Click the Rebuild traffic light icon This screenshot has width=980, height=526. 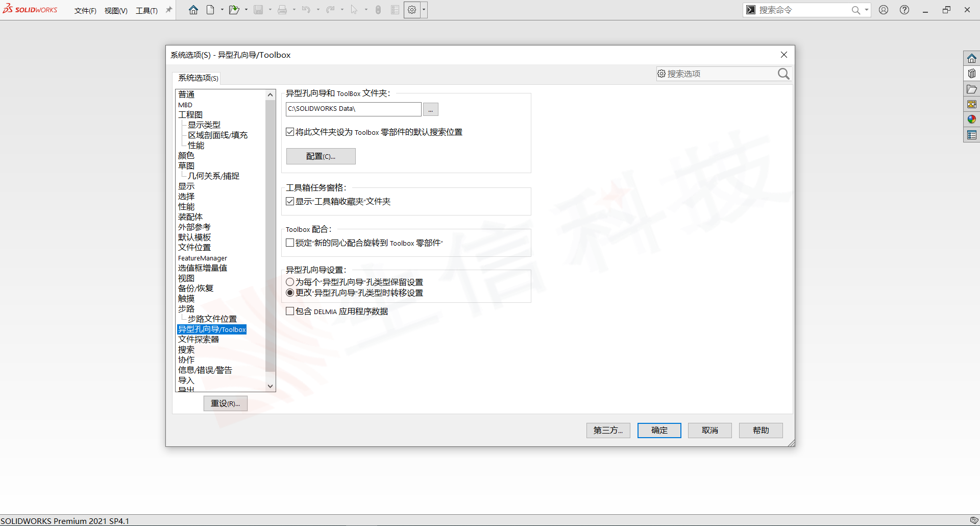pyautogui.click(x=378, y=10)
